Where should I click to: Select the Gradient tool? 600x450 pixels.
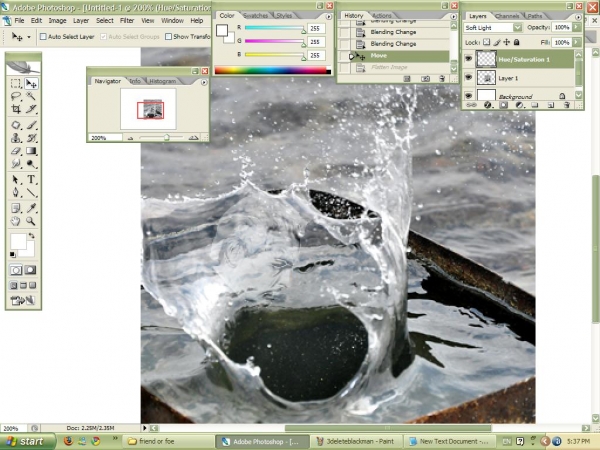click(x=31, y=151)
